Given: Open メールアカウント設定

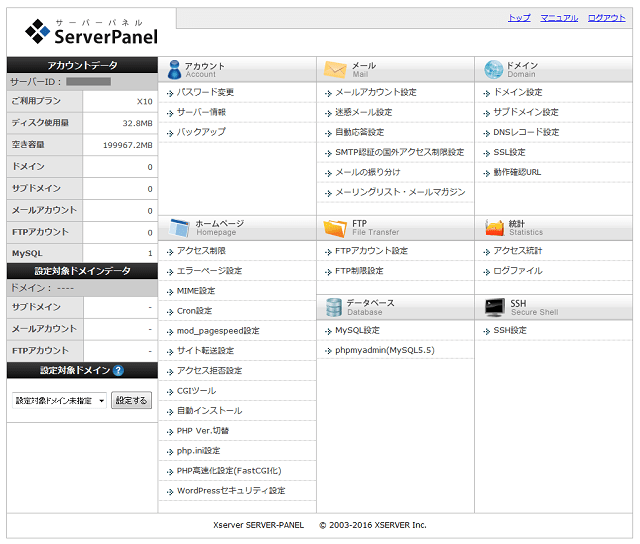Looking at the screenshot, I should [376, 92].
